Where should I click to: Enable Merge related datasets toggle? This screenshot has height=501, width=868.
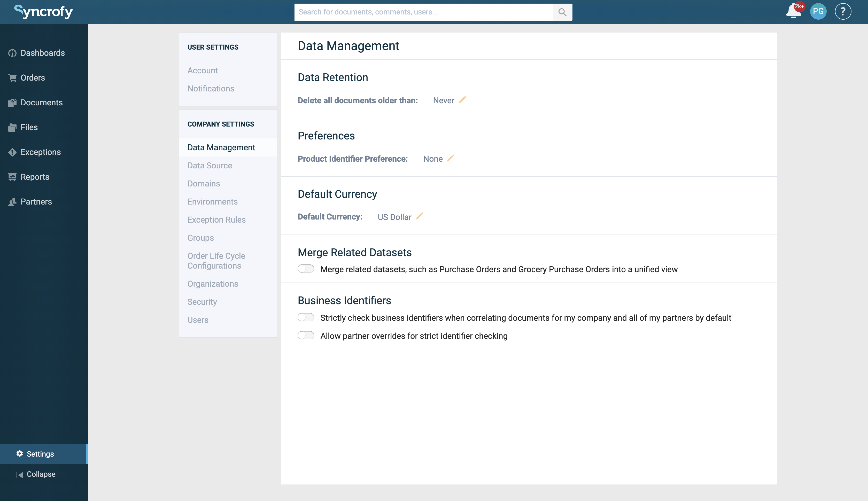[x=306, y=269]
